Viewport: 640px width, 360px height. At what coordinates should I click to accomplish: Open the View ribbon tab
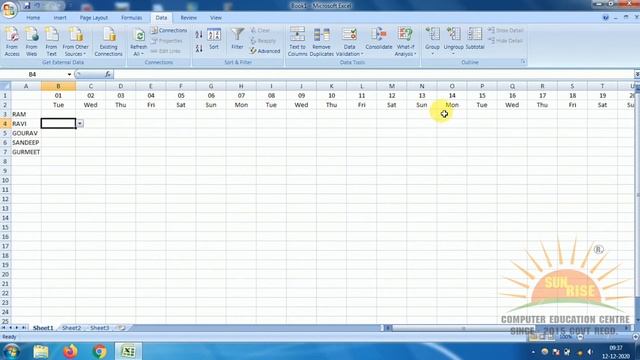click(216, 18)
